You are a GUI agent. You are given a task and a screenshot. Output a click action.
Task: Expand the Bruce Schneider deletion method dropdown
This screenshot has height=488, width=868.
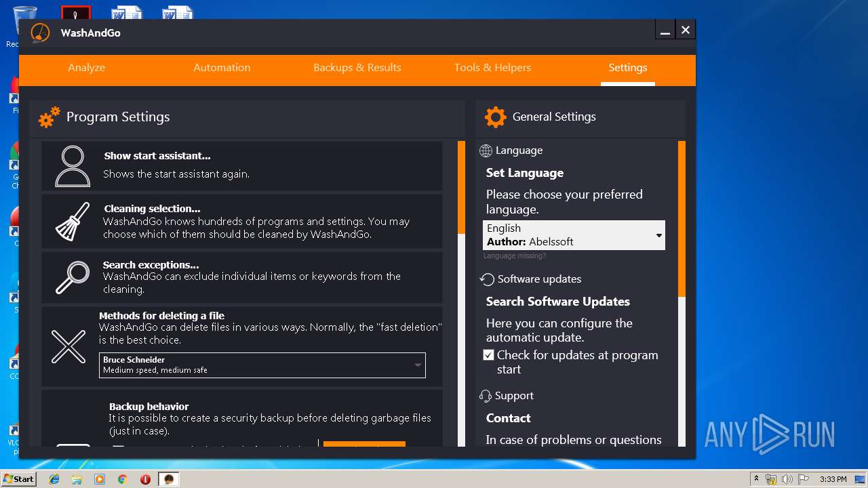point(262,365)
